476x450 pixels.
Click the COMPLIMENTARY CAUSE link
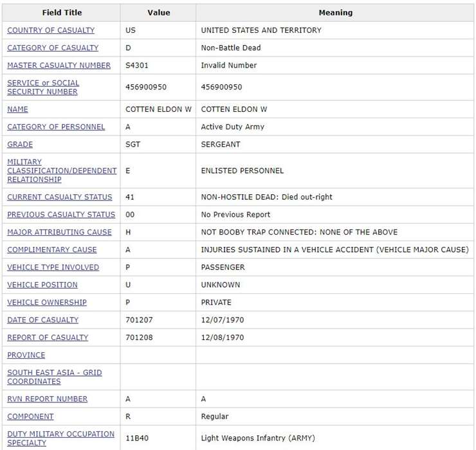point(52,249)
